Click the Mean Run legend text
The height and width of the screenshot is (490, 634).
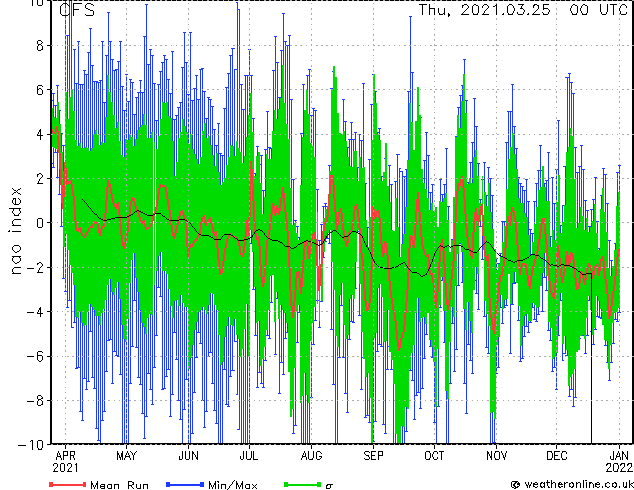tap(119, 485)
